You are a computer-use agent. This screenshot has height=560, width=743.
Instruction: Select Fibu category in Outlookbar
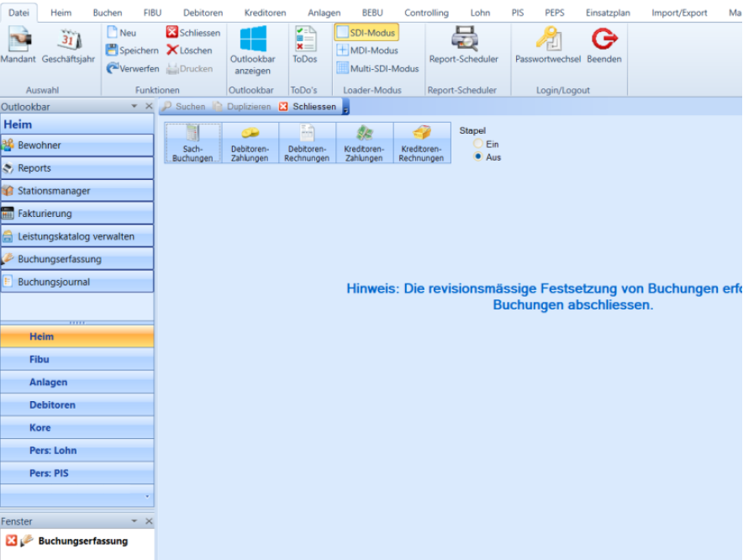(77, 359)
